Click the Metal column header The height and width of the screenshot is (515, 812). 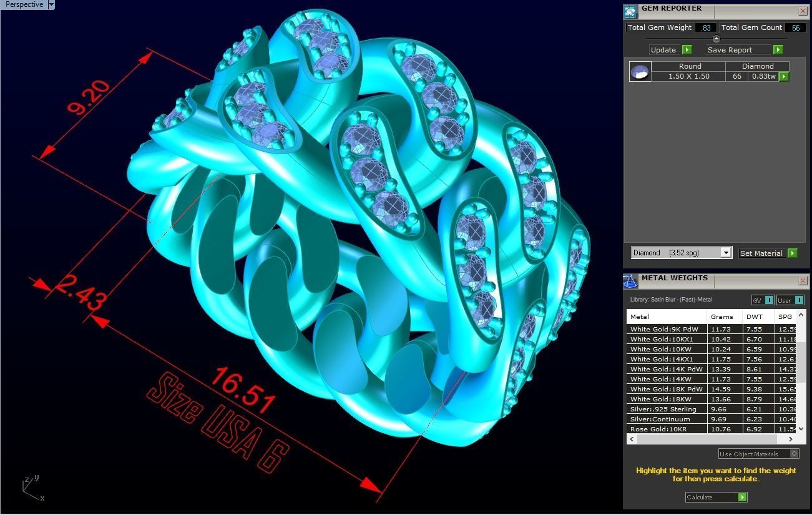click(667, 316)
